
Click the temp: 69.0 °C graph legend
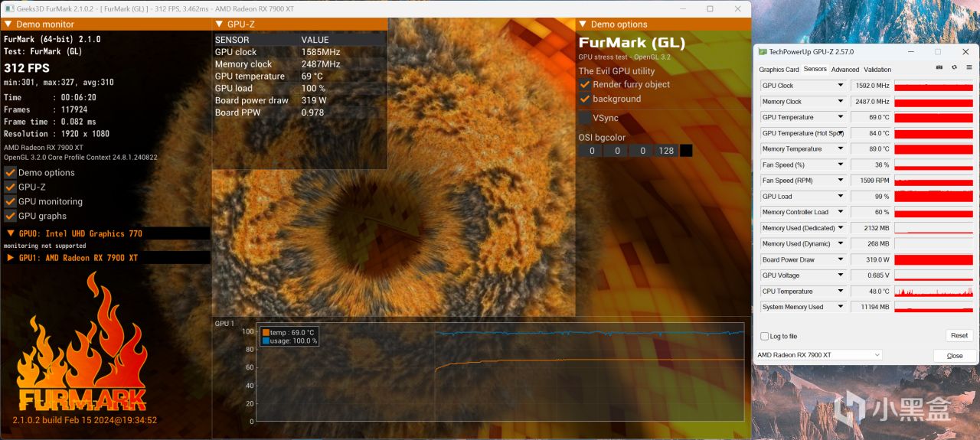[288, 333]
